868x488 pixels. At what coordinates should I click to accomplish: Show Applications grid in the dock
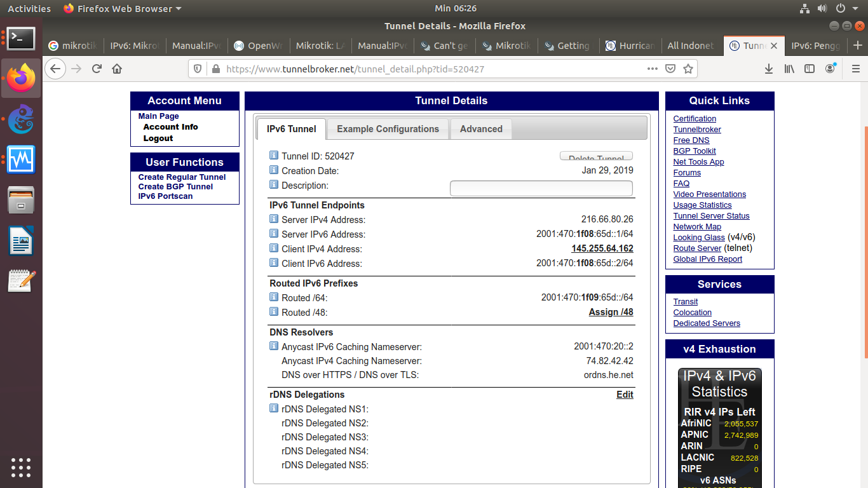21,467
